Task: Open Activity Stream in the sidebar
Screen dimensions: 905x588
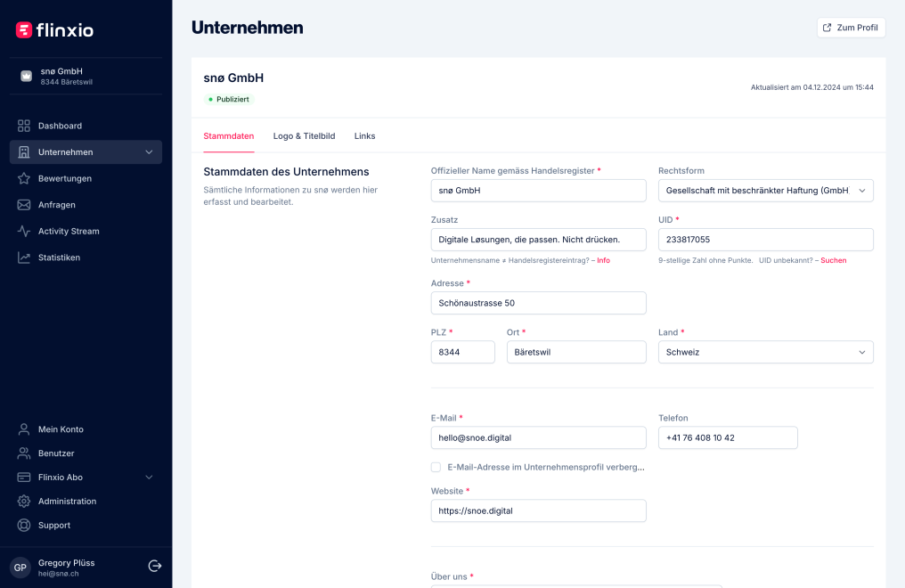Action: [86, 232]
